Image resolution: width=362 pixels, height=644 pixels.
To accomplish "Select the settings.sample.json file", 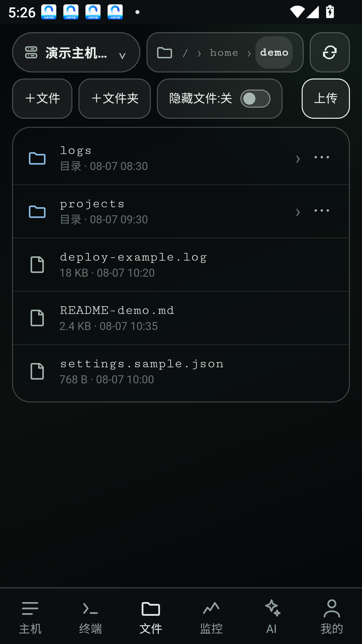I will coord(181,371).
